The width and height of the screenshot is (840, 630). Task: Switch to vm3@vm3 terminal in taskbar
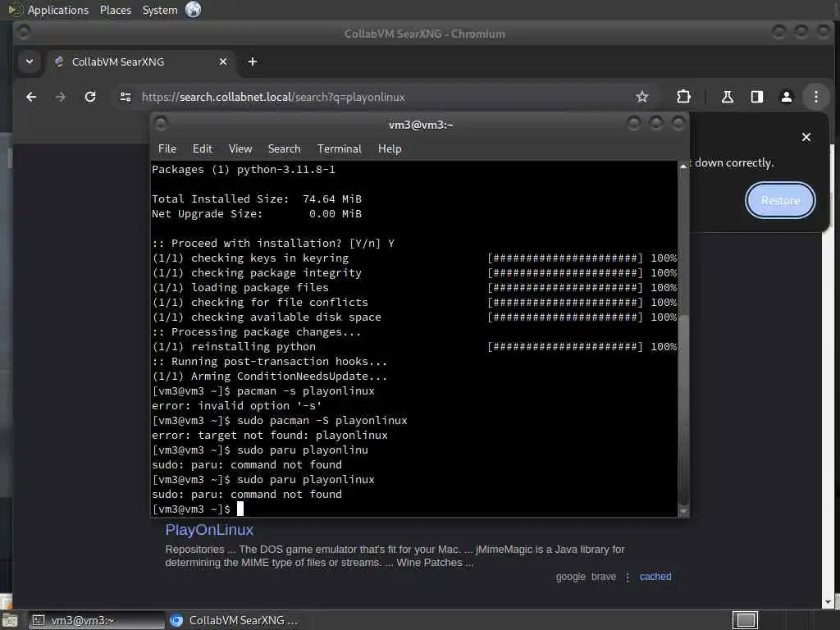[95, 620]
